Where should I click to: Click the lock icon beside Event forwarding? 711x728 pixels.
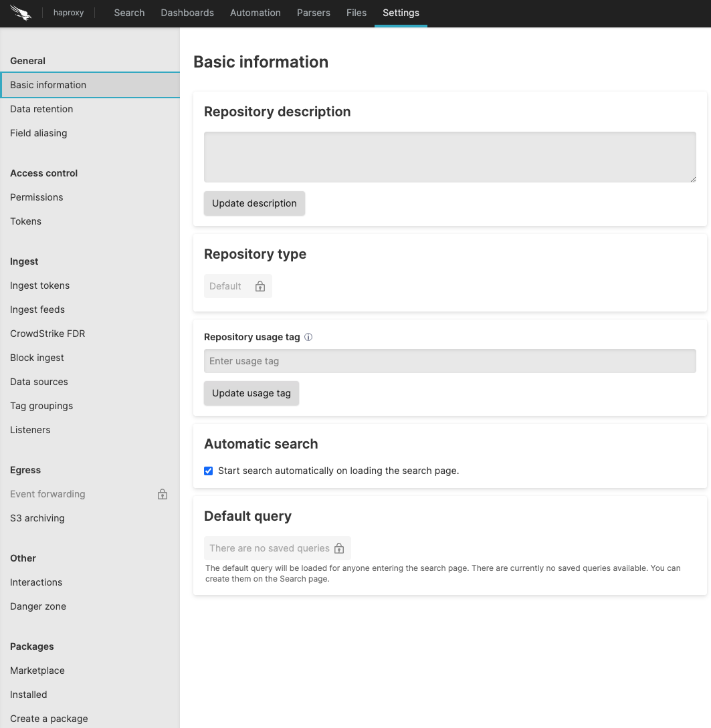tap(162, 494)
